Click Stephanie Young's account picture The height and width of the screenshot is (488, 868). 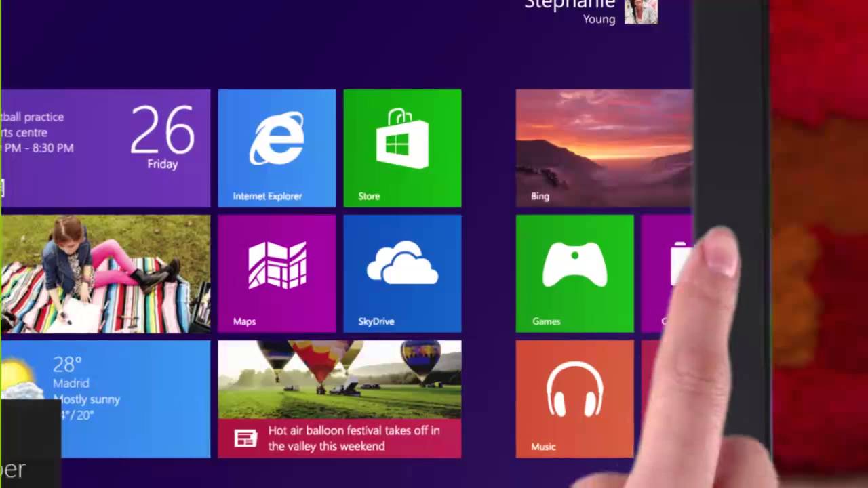(641, 12)
